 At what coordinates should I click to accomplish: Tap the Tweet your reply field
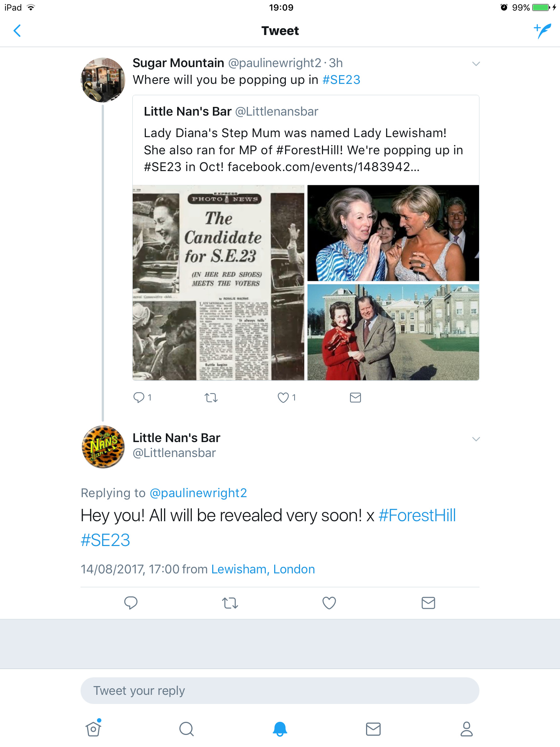pyautogui.click(x=280, y=690)
